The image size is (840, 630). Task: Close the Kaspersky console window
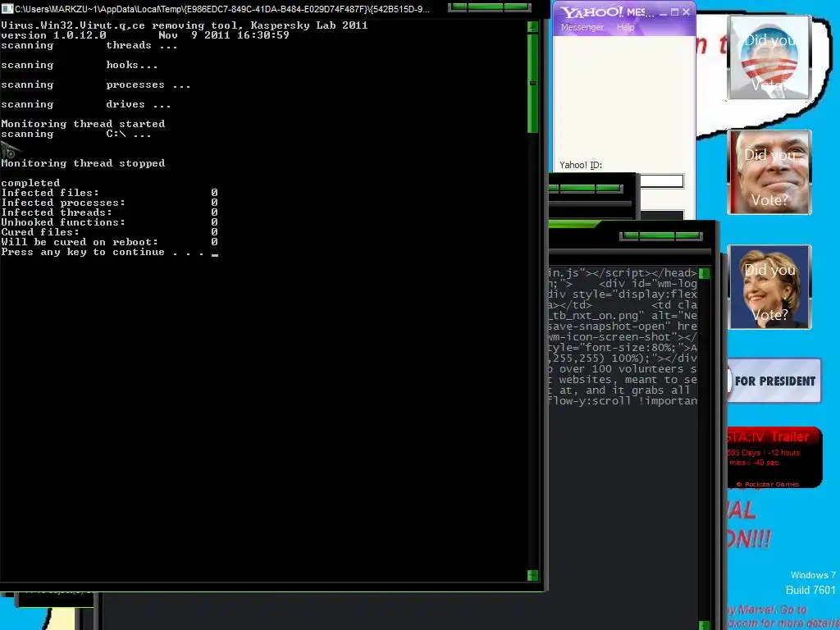[516, 7]
